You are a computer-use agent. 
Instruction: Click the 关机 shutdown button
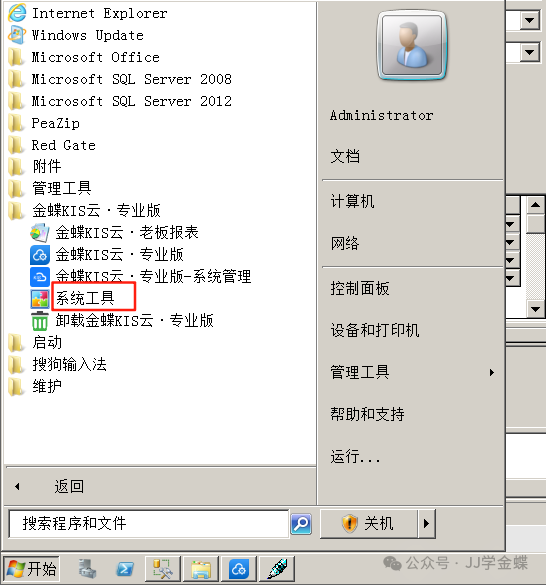[368, 523]
